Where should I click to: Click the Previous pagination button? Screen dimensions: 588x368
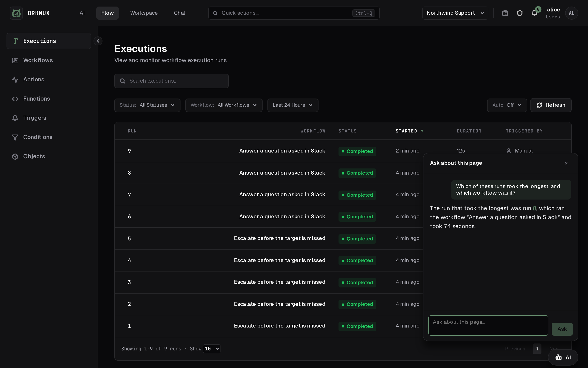click(515, 349)
